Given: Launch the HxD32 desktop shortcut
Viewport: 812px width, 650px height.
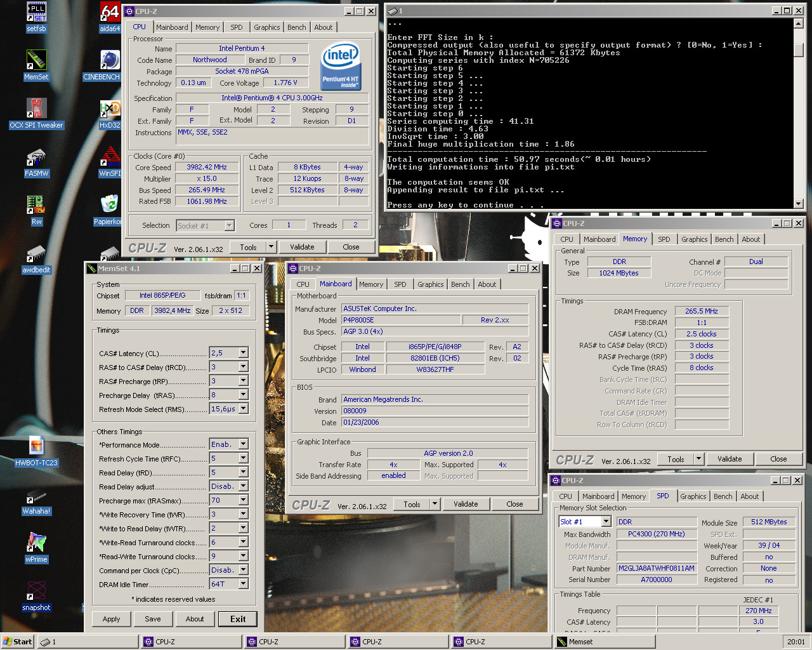Looking at the screenshot, I should coord(110,113).
